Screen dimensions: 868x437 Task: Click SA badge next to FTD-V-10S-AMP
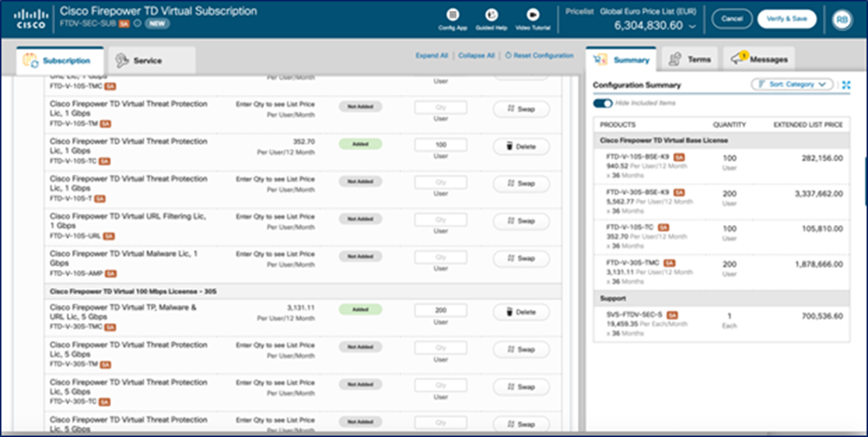pos(111,274)
